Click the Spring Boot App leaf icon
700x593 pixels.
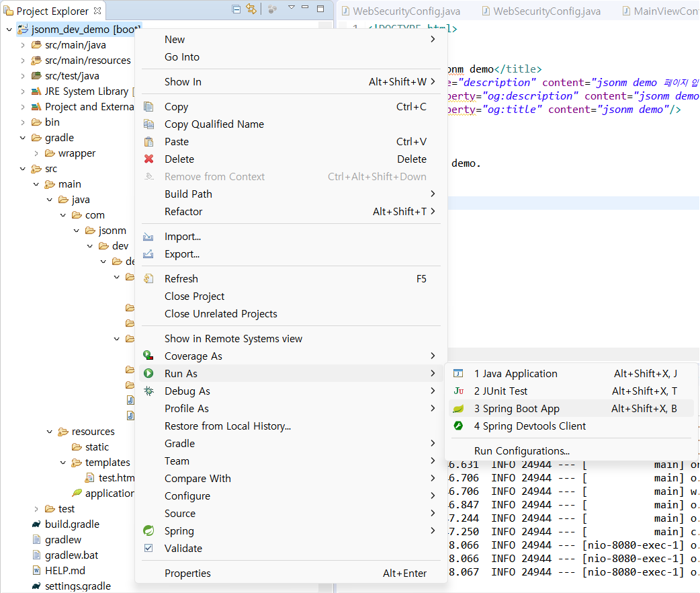click(458, 408)
